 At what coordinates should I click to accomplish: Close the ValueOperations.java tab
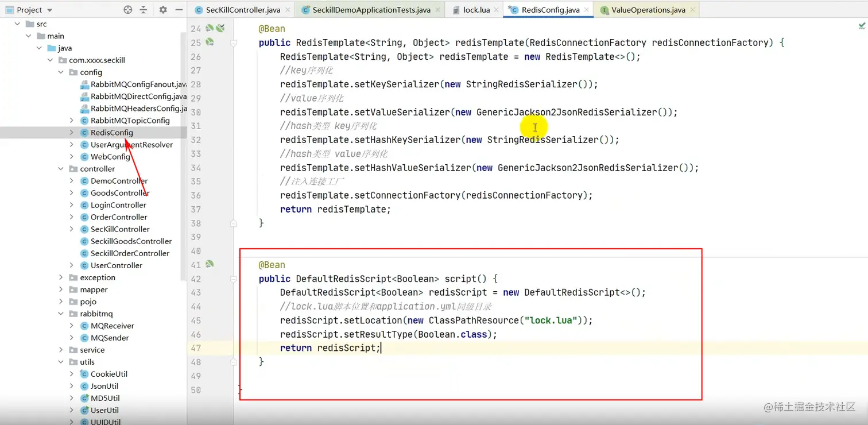pos(693,10)
